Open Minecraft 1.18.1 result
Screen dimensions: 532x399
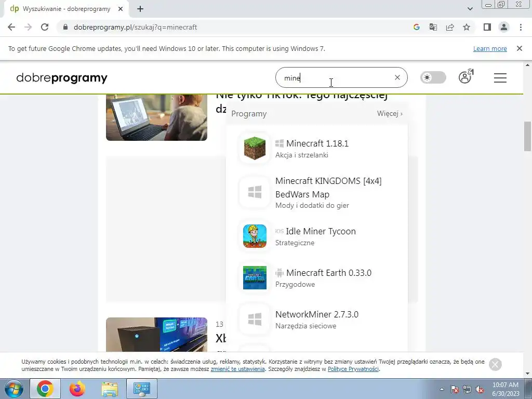point(317,143)
